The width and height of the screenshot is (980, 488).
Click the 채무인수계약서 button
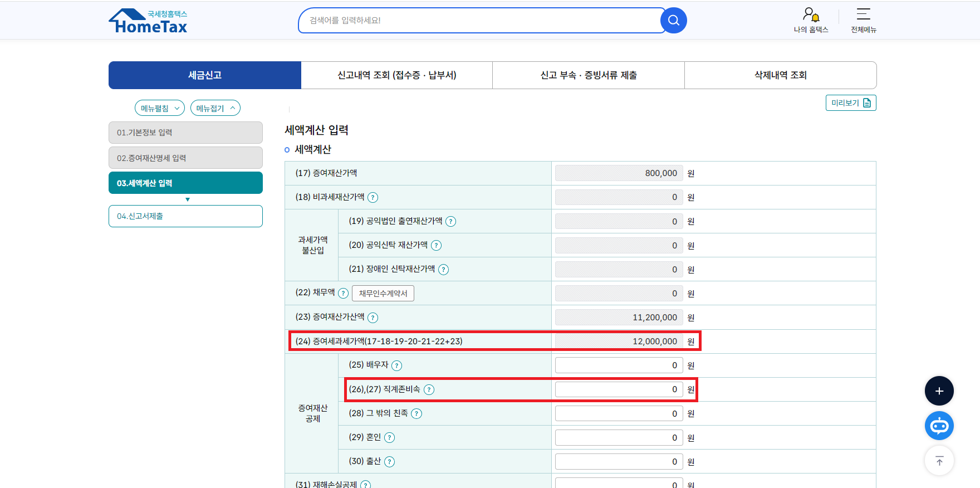(x=383, y=294)
